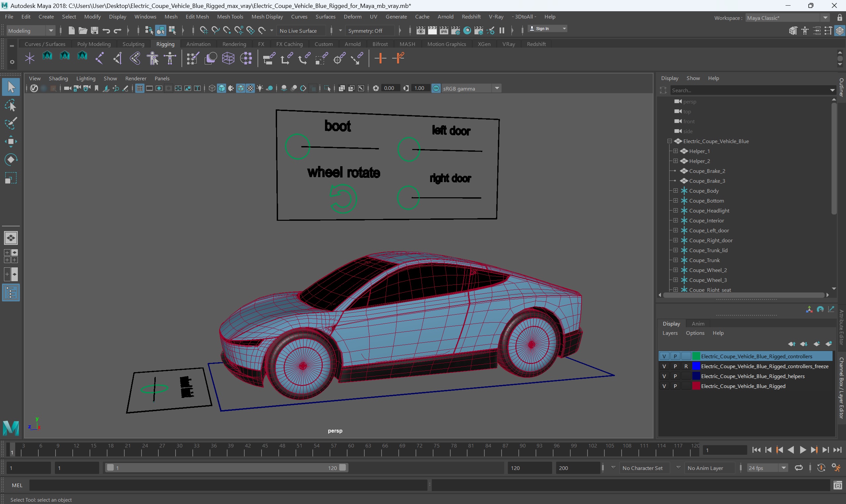Viewport: 846px width, 504px height.
Task: Click the red color swatch of Rigged layer
Action: [x=696, y=386]
